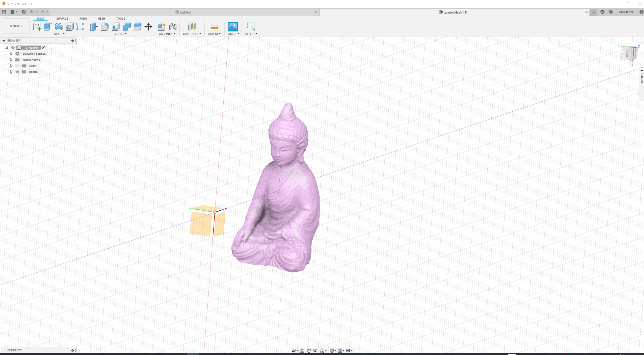The image size is (644, 355).
Task: Switch to the MESH tab
Action: click(x=101, y=18)
